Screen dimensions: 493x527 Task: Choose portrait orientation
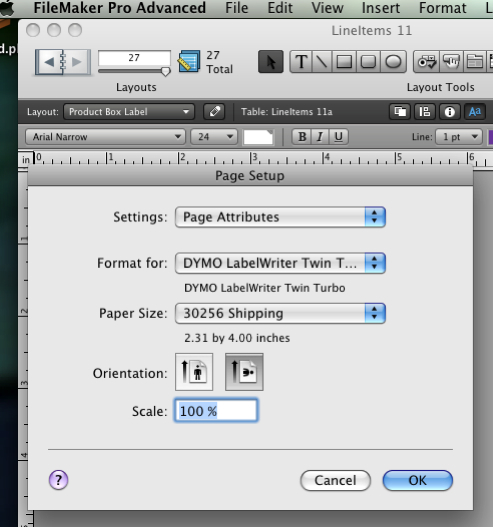pyautogui.click(x=194, y=372)
